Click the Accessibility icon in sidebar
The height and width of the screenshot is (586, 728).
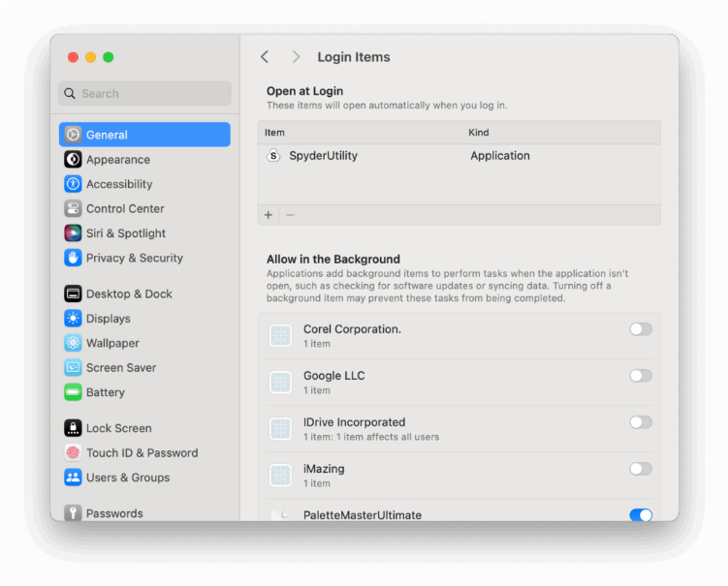tap(73, 184)
